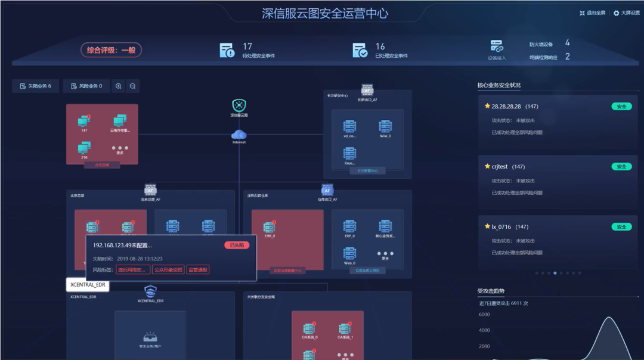Click the pending security events icon
The image size is (644, 360).
(227, 50)
